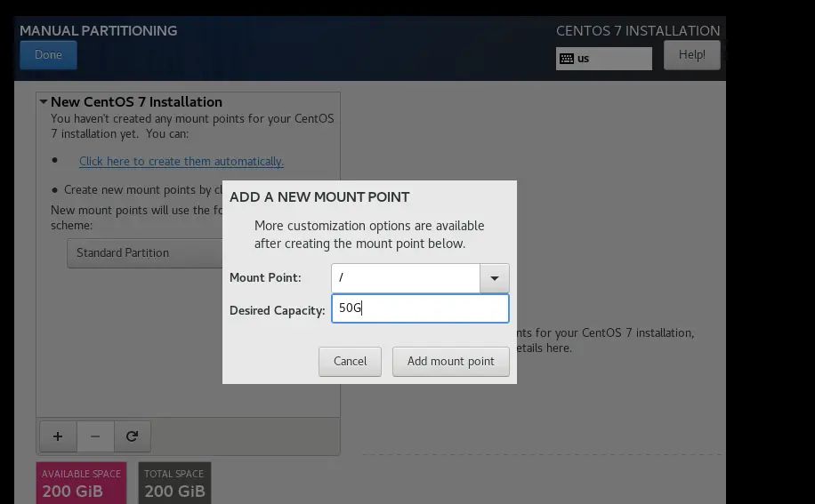Click the Mount Point text field
Image resolution: width=815 pixels, height=504 pixels.
click(406, 278)
